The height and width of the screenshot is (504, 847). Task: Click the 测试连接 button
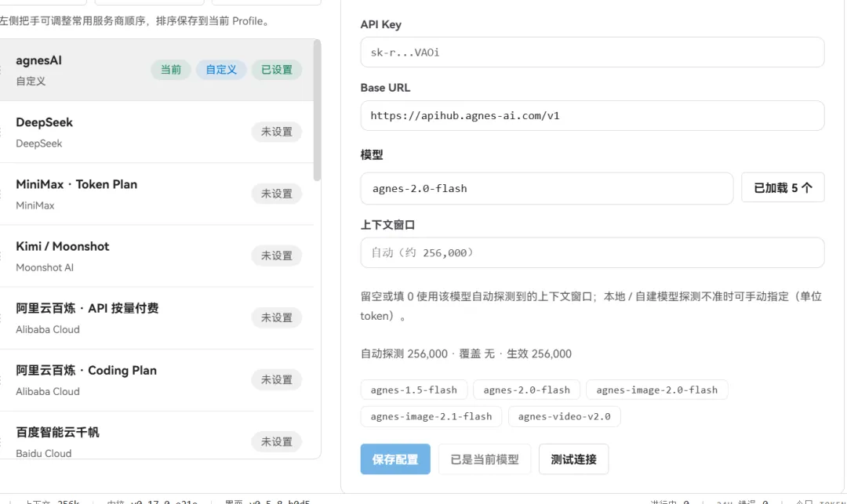573,459
